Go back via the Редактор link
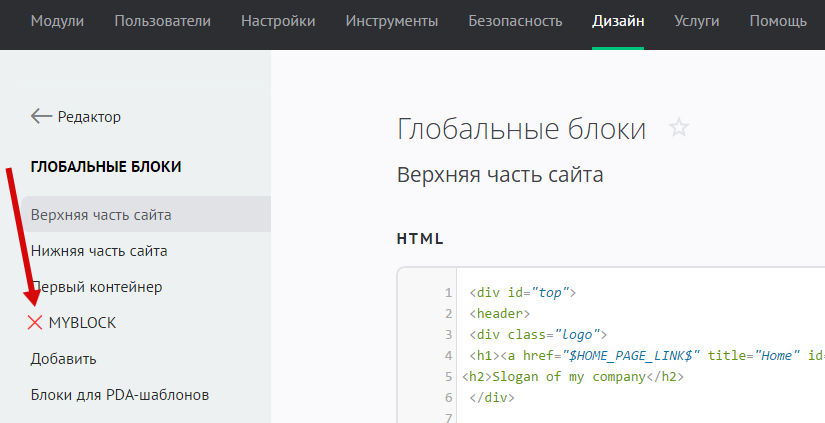825x423 pixels. tap(88, 116)
